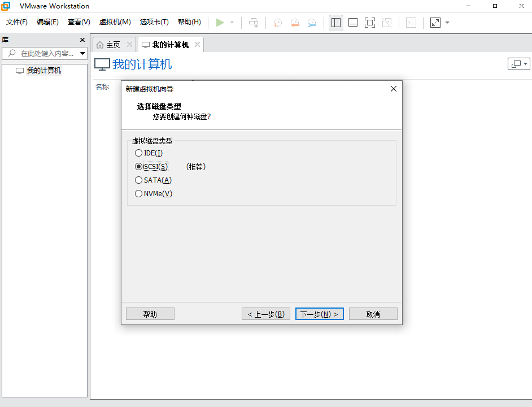
Task: Click the 我的计算机 page heading
Action: (142, 64)
